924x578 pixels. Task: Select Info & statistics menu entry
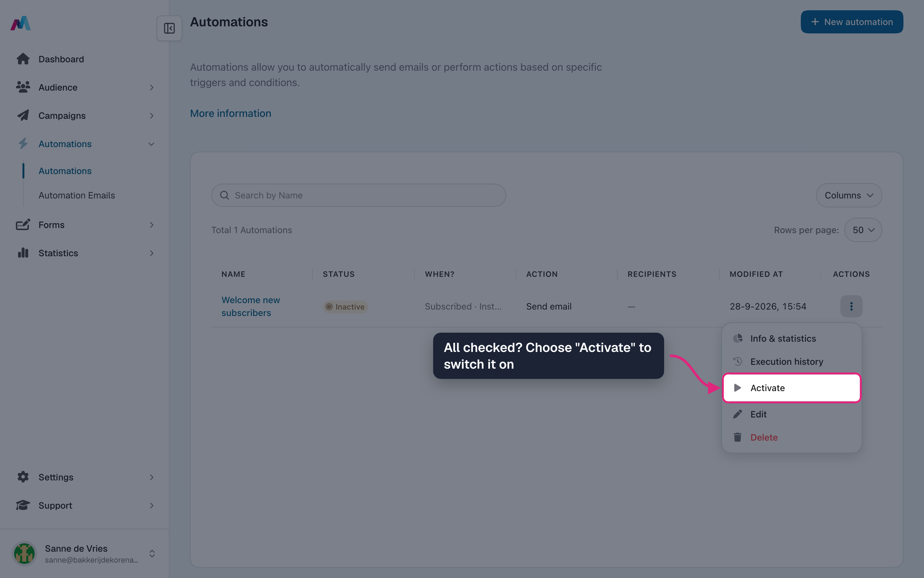(x=792, y=338)
